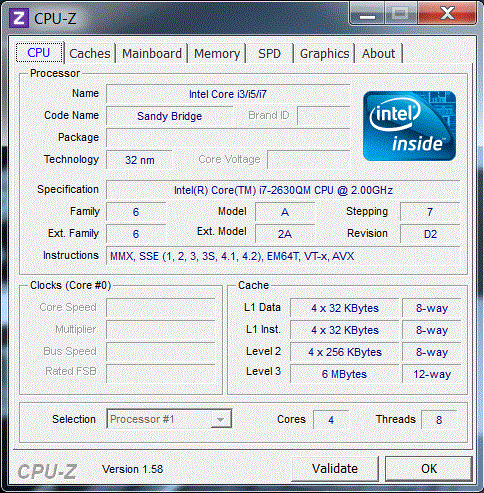Image resolution: width=484 pixels, height=493 pixels.
Task: Click the L1 Data 4 x 32 KBytes value
Action: tap(345, 308)
